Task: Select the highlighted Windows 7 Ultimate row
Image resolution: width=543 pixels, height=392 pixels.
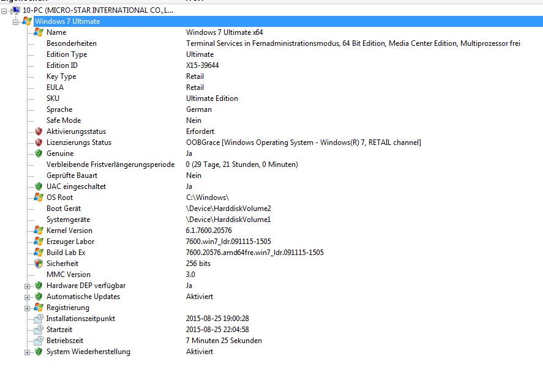Action: tap(288, 21)
